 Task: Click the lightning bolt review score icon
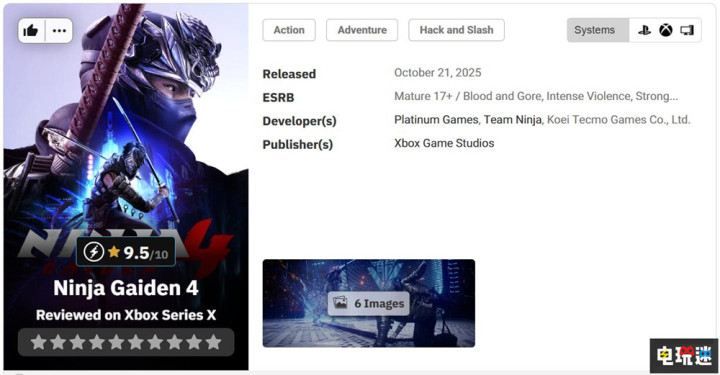(x=94, y=252)
